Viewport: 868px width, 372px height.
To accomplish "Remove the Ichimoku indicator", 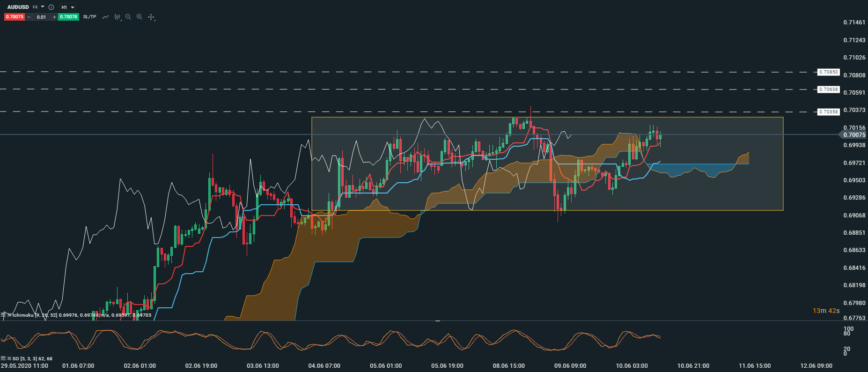I will [9, 315].
